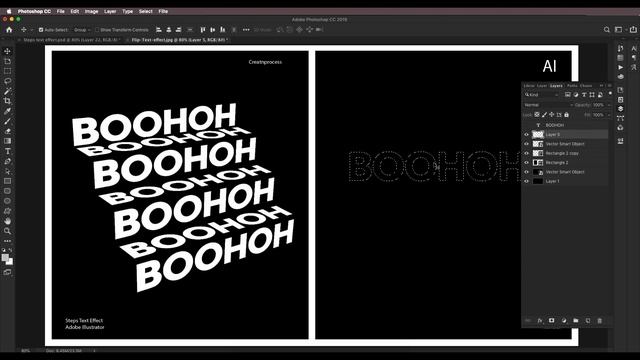Toggle Lock transparent pixels
The height and width of the screenshot is (360, 640).
537,115
